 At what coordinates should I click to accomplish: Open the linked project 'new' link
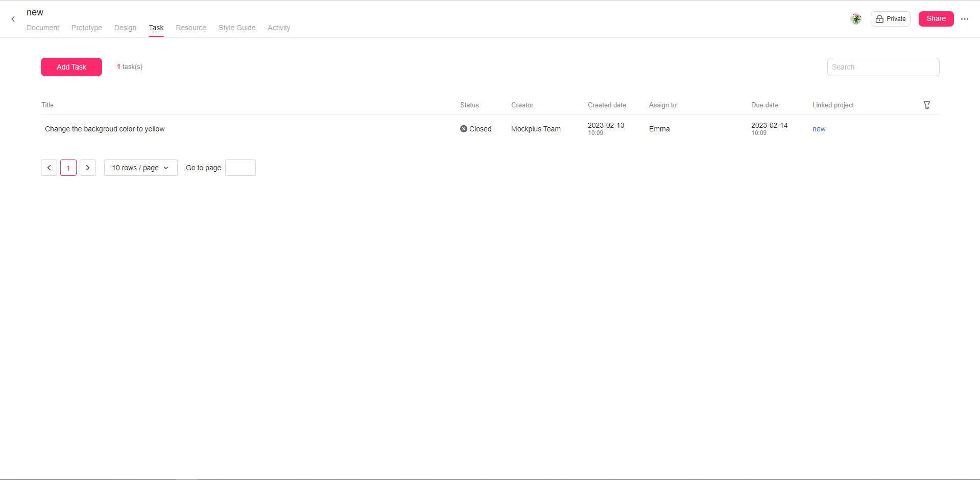pyautogui.click(x=819, y=129)
